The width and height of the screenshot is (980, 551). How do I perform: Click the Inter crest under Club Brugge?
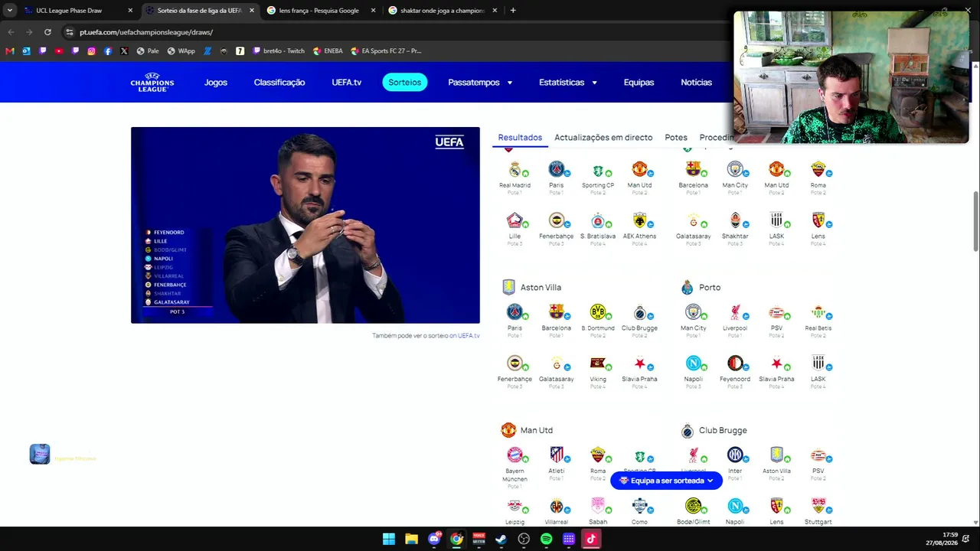[x=735, y=455]
